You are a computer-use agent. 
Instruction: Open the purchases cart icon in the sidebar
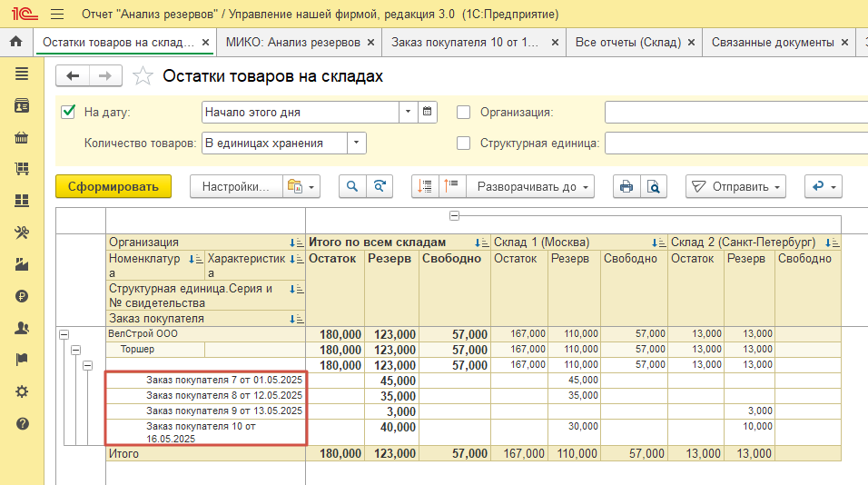22,169
